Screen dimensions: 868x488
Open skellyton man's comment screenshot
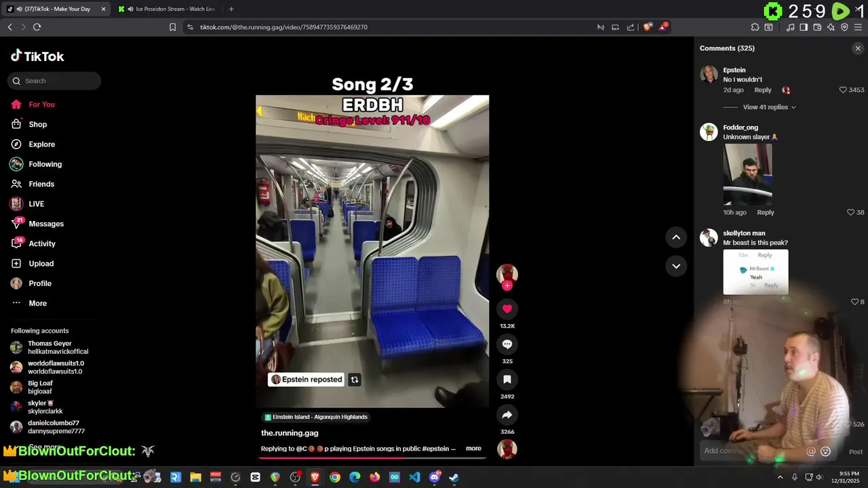755,272
